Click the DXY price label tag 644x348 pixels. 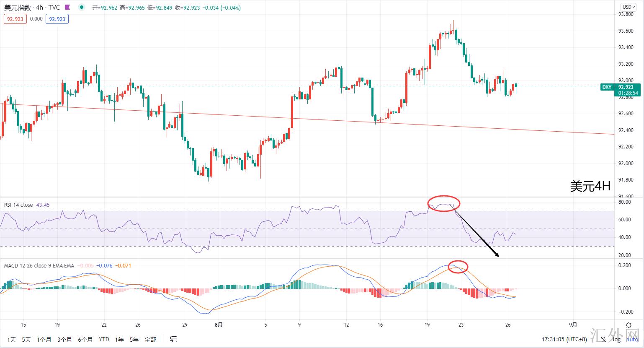[x=607, y=87]
